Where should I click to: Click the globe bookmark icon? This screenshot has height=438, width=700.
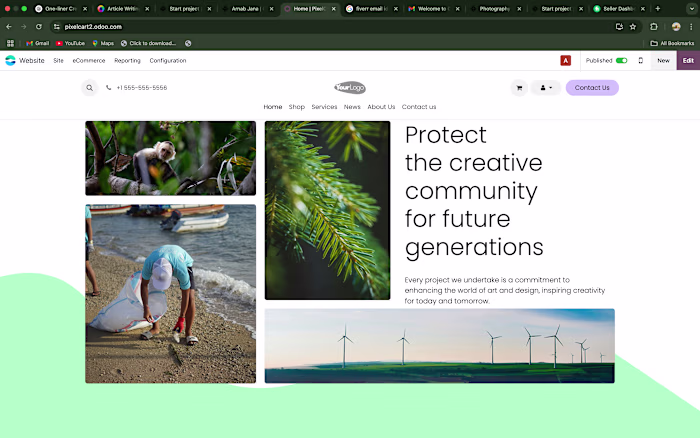click(188, 43)
